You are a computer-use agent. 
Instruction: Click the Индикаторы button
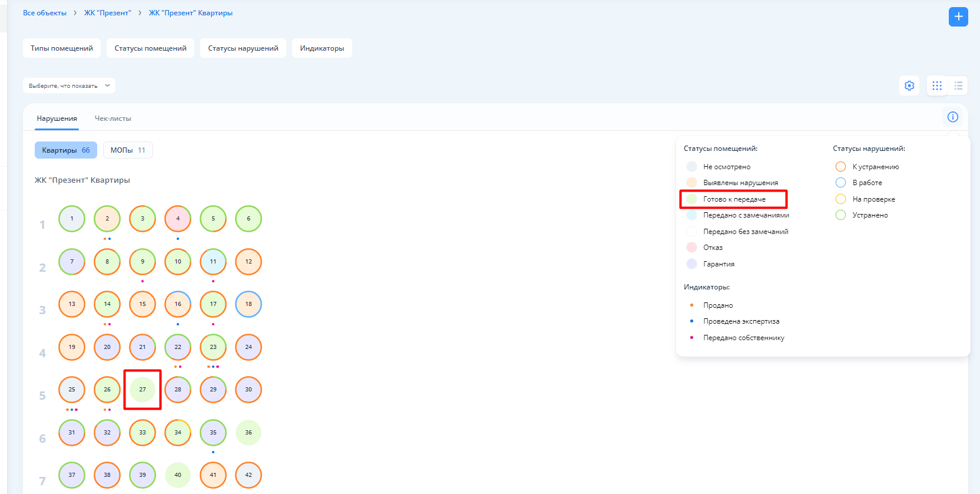(322, 48)
